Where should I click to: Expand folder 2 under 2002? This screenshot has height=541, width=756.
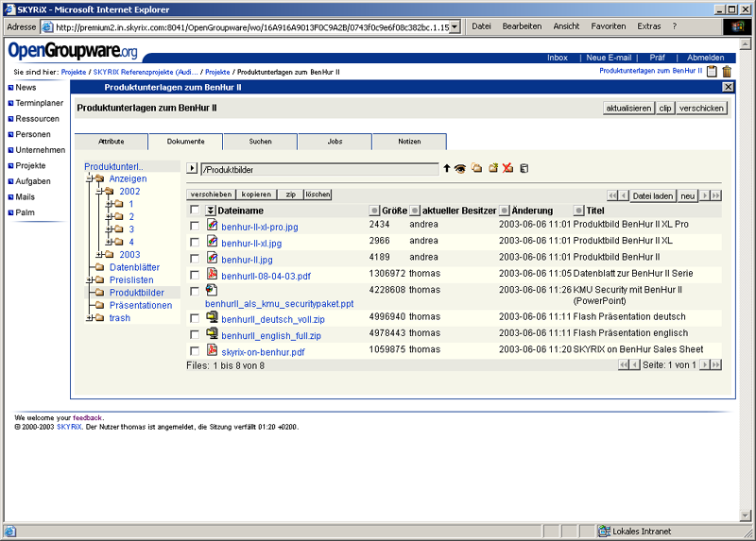pyautogui.click(x=109, y=216)
